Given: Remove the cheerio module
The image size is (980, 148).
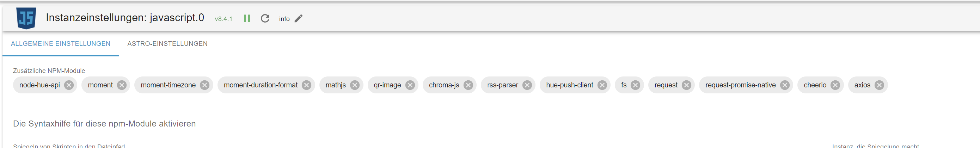Looking at the screenshot, I should click(x=835, y=85).
